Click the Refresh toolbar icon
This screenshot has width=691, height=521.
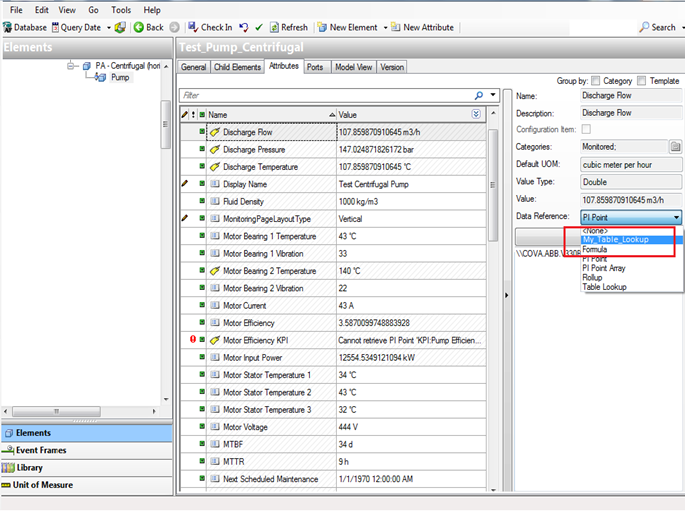(274, 27)
